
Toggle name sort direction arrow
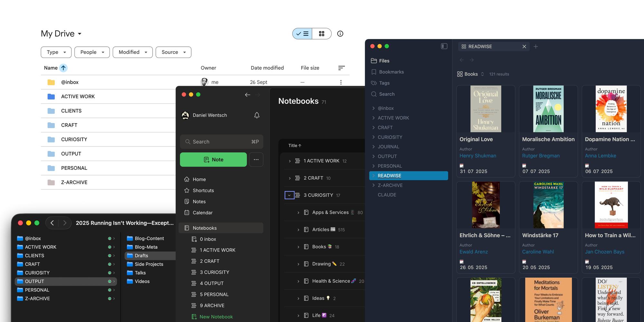(63, 68)
